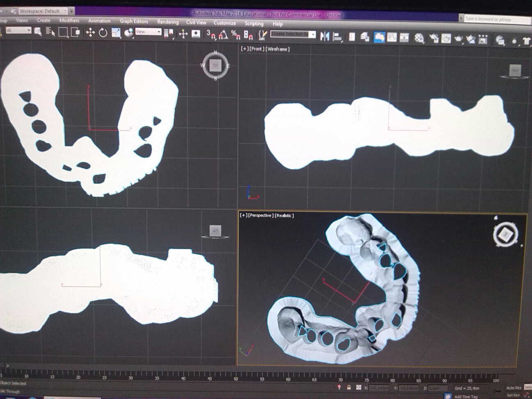Click the Auto Key button
This screenshot has height=399, width=532.
[x=513, y=388]
